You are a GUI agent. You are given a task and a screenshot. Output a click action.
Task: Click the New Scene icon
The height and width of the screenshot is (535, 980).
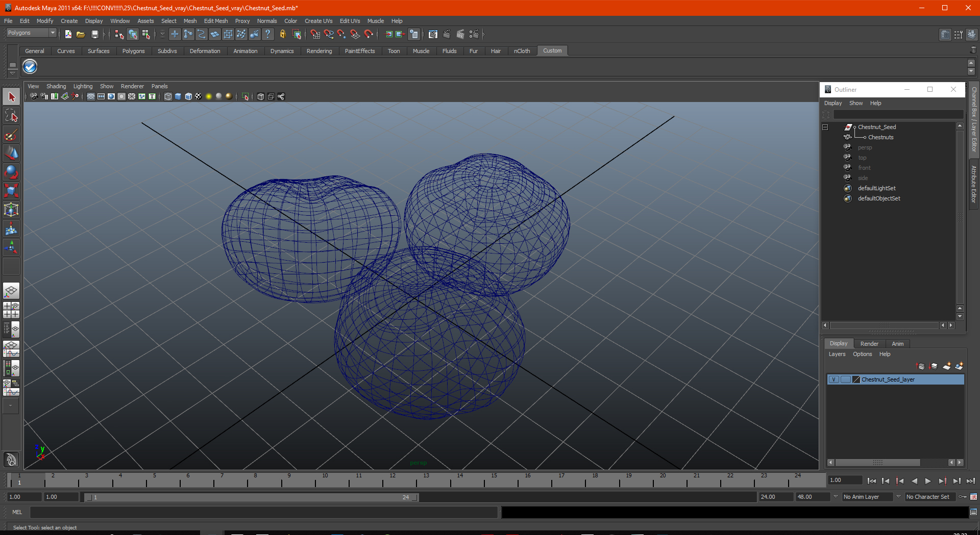click(x=68, y=34)
